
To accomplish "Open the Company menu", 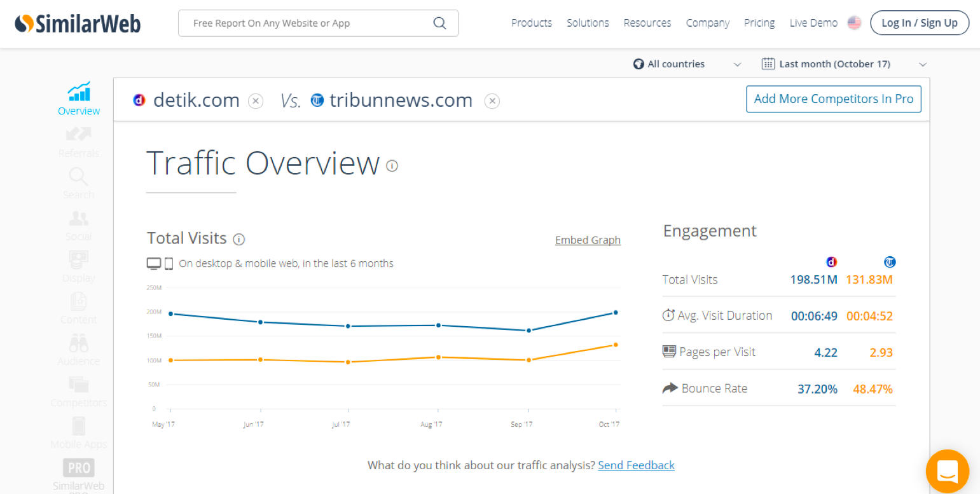I will [708, 23].
